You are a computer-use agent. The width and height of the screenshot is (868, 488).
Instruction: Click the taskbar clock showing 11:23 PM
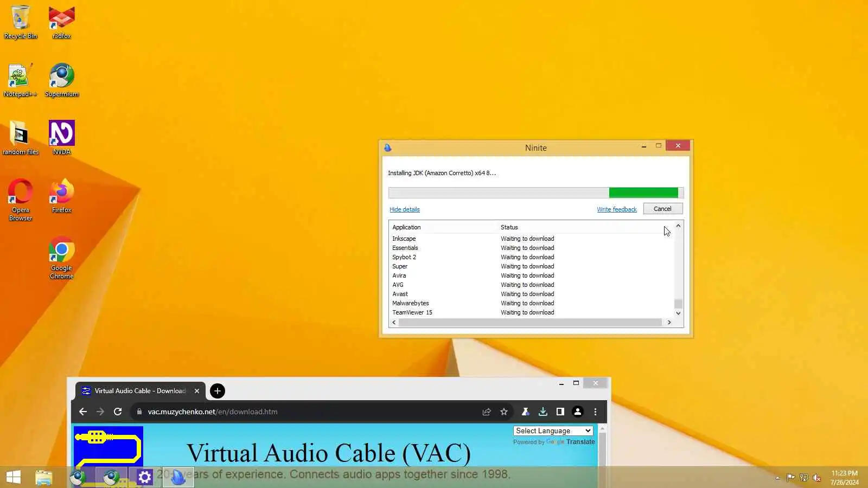(x=844, y=478)
